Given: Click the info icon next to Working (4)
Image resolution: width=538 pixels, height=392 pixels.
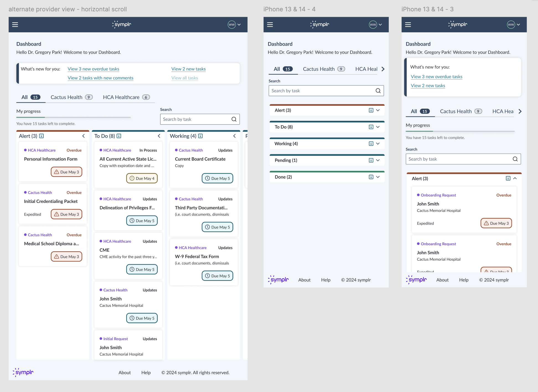Looking at the screenshot, I should 200,136.
